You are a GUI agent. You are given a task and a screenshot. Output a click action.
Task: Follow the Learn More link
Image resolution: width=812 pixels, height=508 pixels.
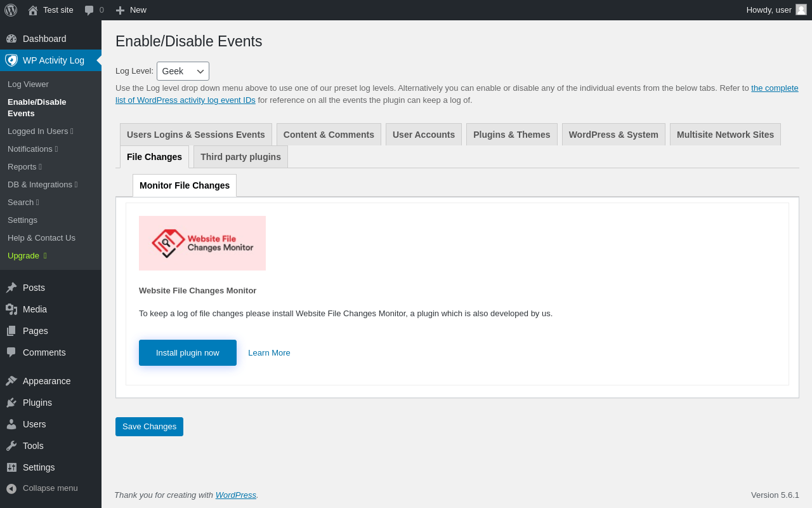pyautogui.click(x=269, y=353)
